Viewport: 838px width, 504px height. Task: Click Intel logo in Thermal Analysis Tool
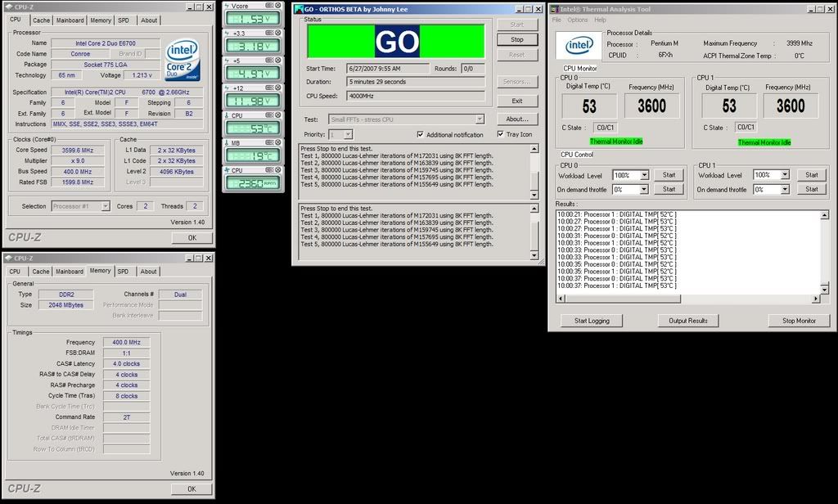click(x=579, y=45)
